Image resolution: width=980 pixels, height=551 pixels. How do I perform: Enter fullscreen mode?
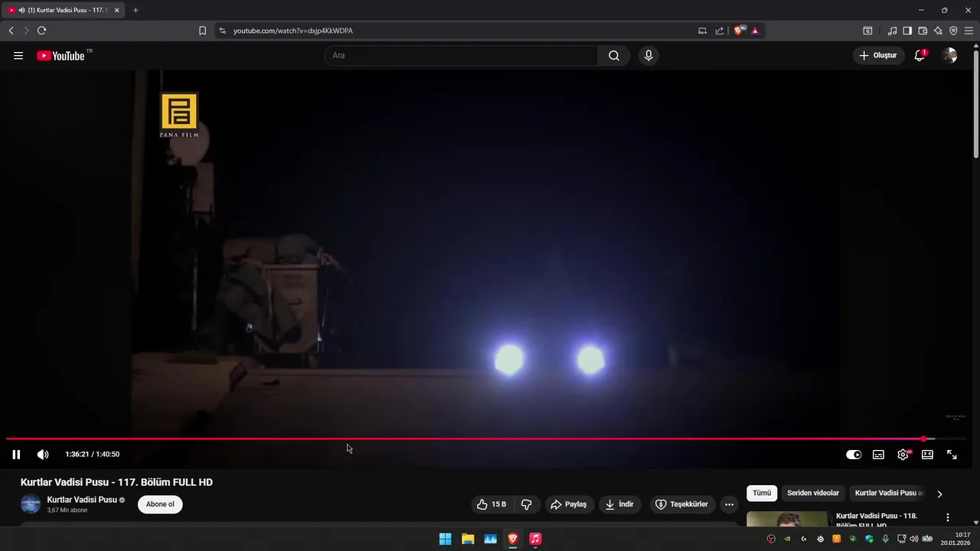click(x=952, y=455)
